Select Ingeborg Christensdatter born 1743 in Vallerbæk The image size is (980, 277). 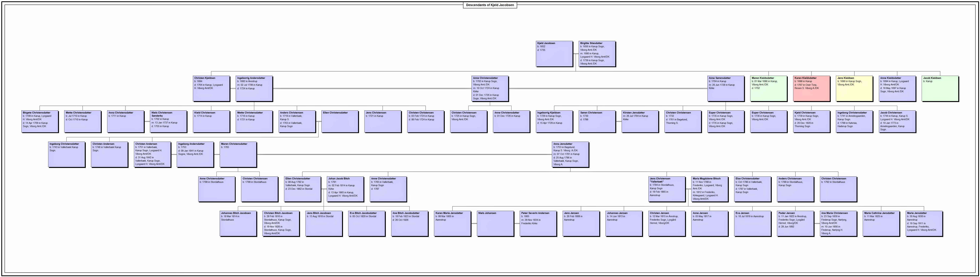pos(67,154)
